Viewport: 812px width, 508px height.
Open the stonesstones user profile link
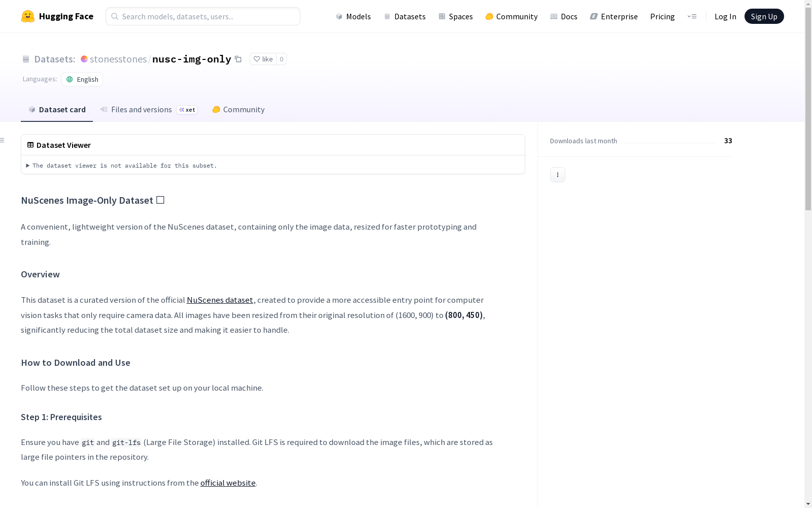118,59
